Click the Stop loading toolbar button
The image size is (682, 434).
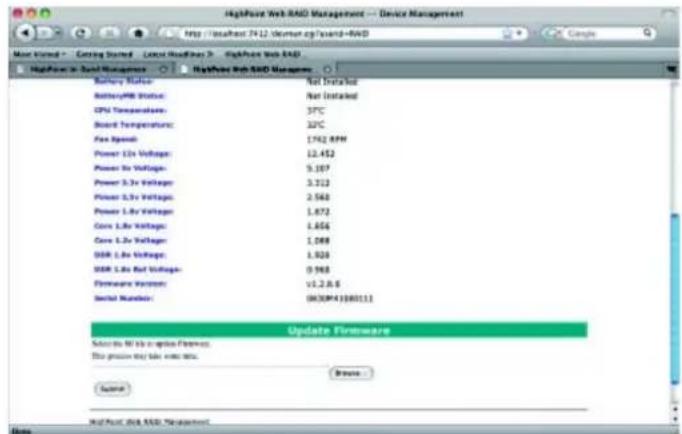coord(109,33)
